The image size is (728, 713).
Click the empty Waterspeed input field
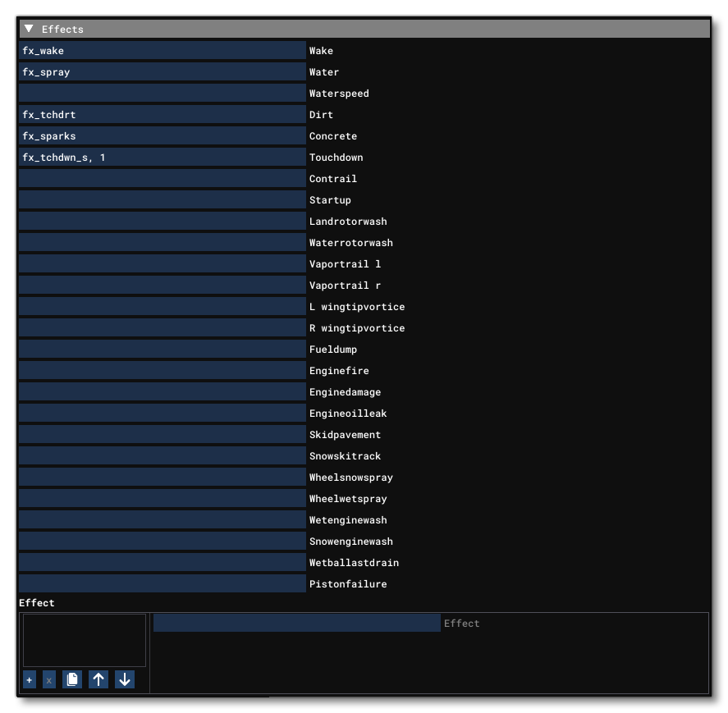(162, 93)
